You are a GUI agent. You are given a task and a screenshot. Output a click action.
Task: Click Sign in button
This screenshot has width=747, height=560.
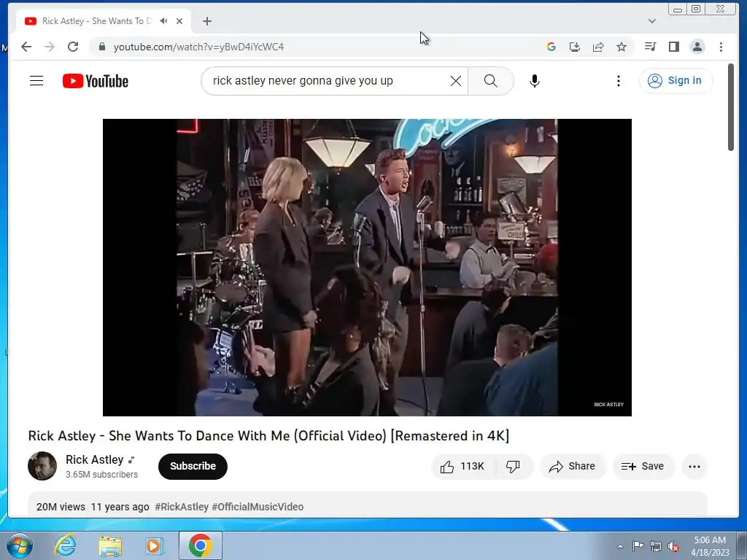(x=676, y=80)
